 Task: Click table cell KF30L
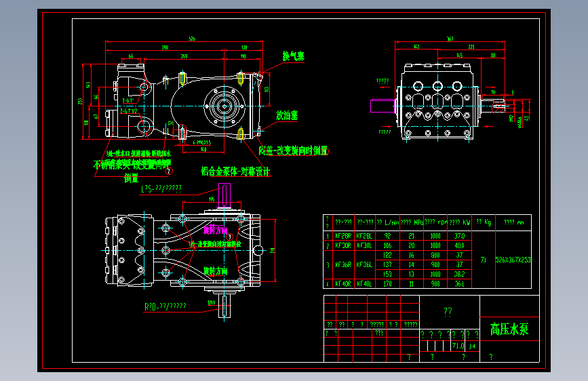click(x=364, y=245)
